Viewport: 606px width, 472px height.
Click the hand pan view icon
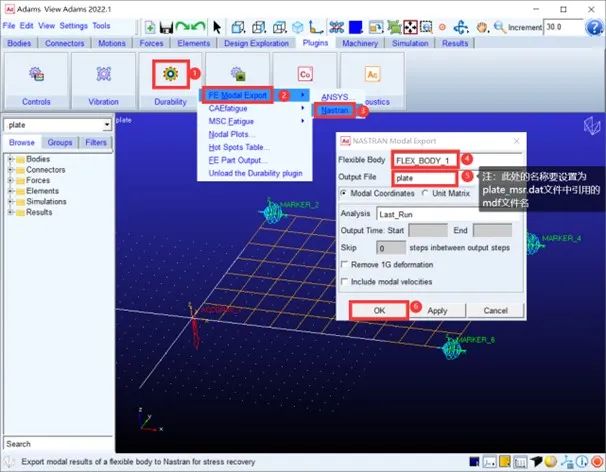tap(482, 27)
